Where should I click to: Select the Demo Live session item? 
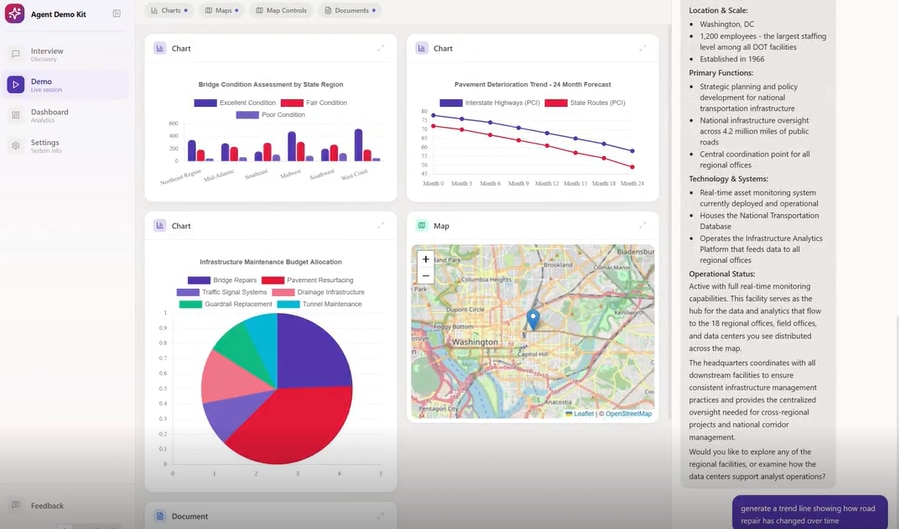click(x=65, y=85)
